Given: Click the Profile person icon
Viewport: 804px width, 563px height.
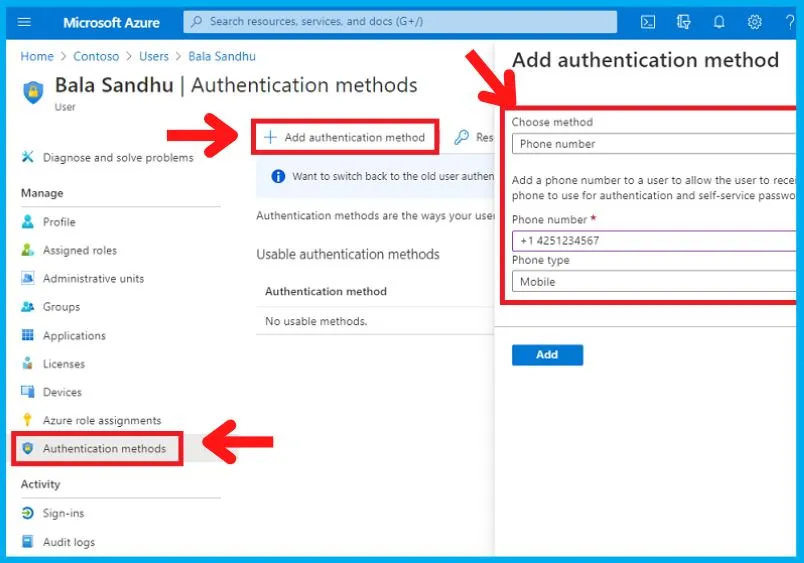Looking at the screenshot, I should 28,222.
